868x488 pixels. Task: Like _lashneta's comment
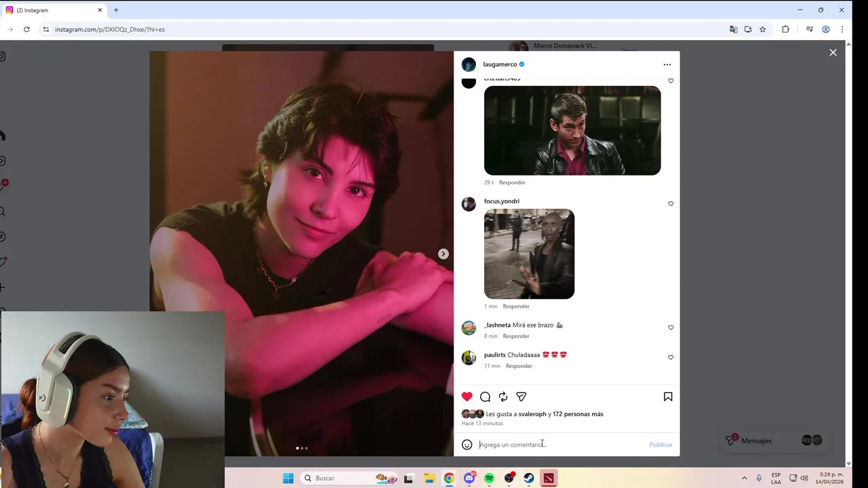[x=671, y=327]
